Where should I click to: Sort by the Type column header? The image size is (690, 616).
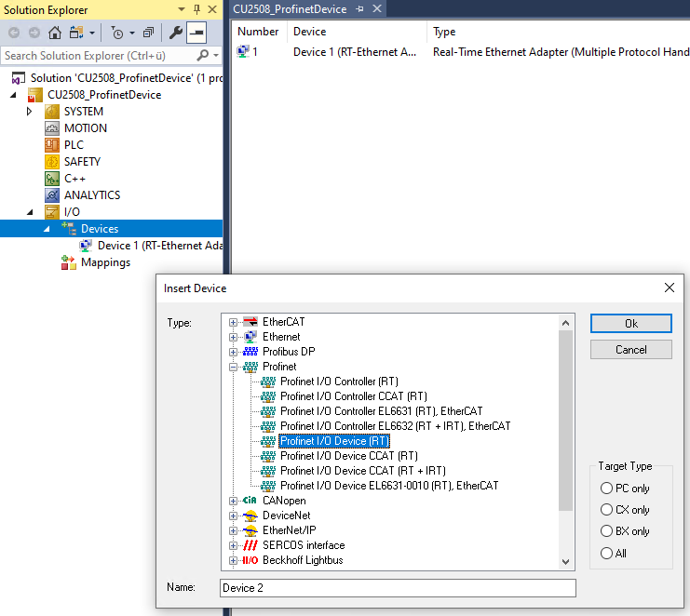point(444,32)
